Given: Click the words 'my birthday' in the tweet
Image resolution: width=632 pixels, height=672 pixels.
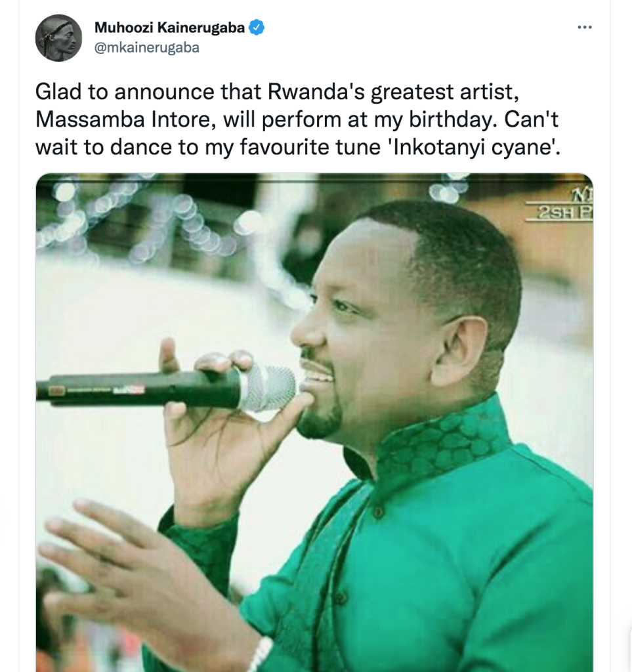Looking at the screenshot, I should 432,119.
